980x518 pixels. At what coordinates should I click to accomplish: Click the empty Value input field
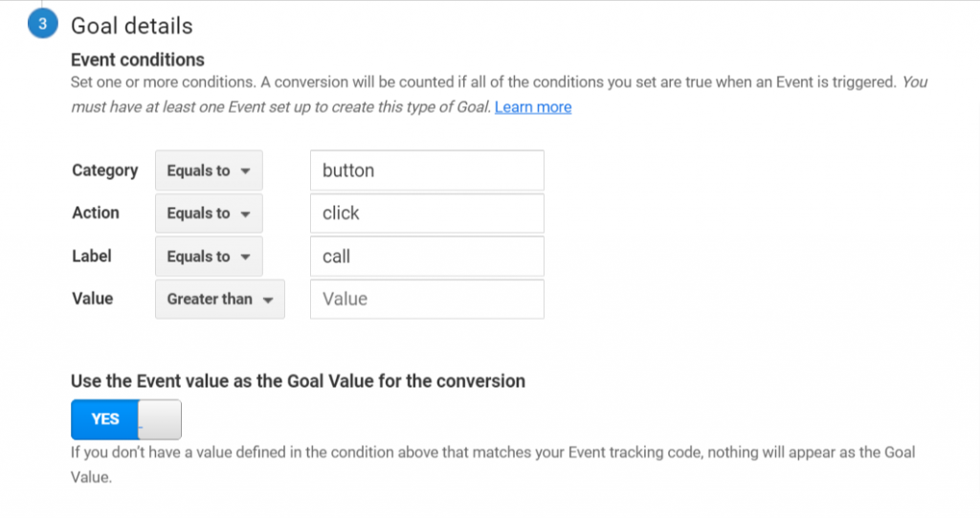tap(427, 299)
